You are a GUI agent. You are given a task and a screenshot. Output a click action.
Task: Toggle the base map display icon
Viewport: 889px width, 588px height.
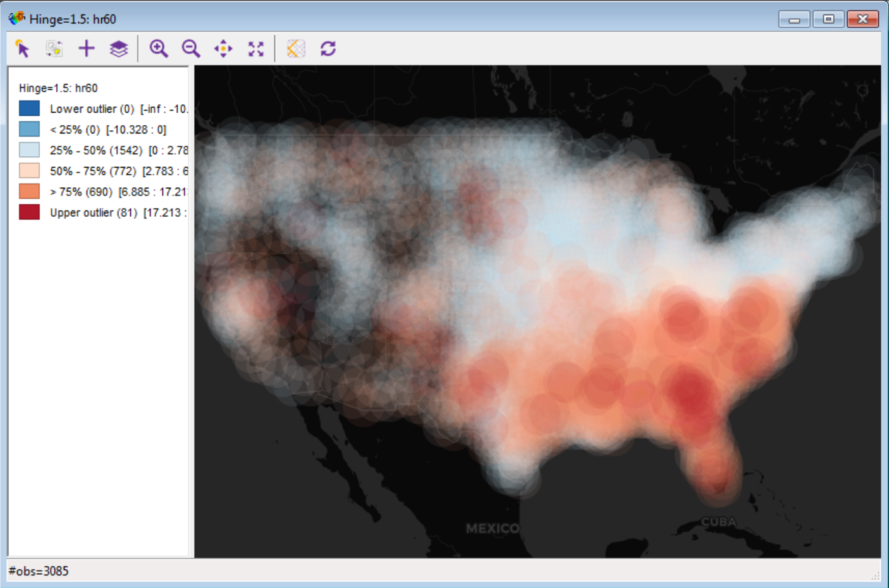(296, 48)
